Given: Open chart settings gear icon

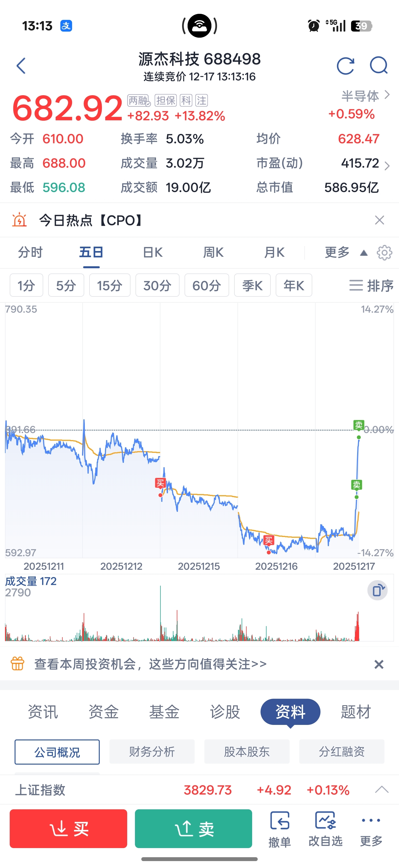Looking at the screenshot, I should [385, 253].
